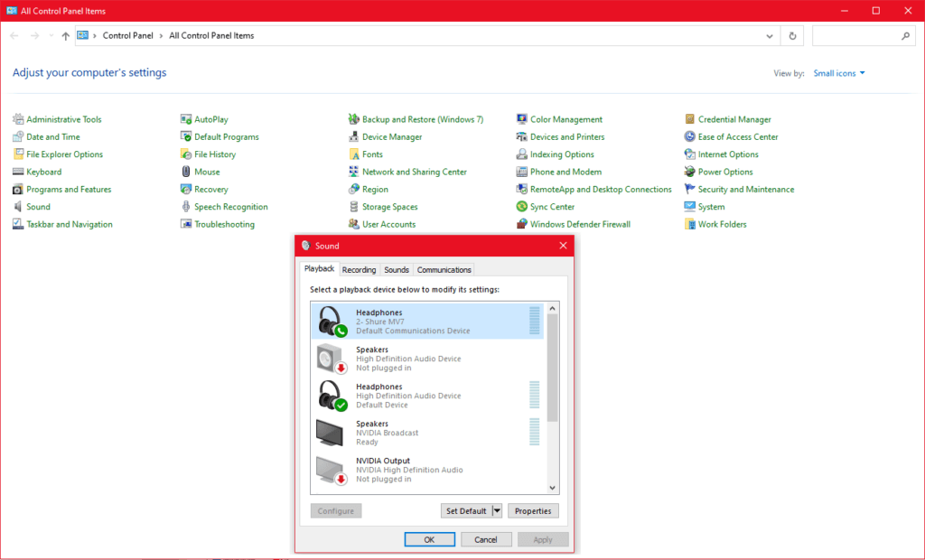Open the Power Options icon

click(x=690, y=172)
